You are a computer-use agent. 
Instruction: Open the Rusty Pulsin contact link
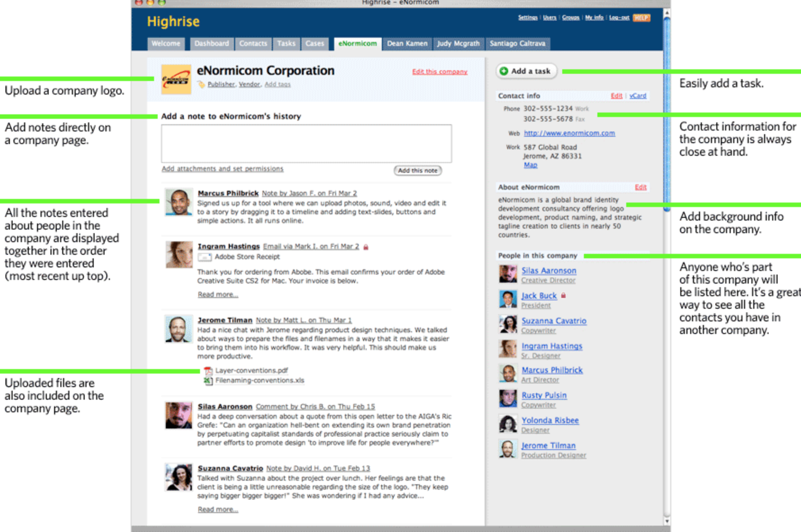[x=544, y=395]
